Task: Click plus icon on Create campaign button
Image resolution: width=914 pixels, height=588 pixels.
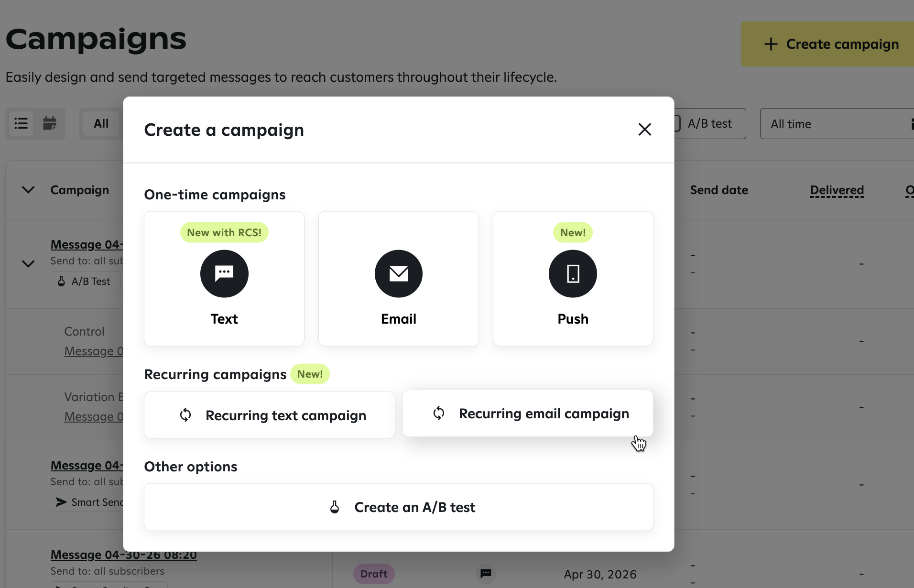Action: point(771,44)
